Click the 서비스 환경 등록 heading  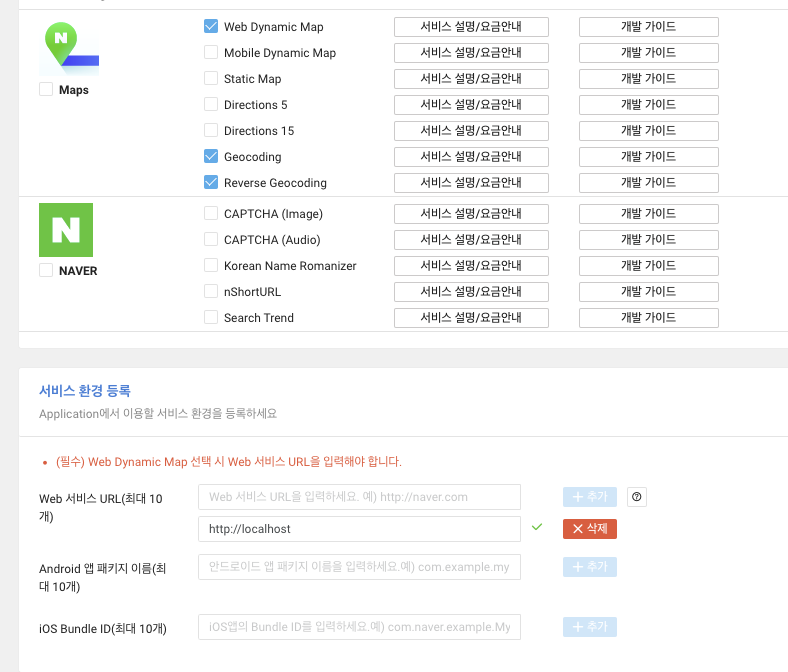pyautogui.click(x=85, y=391)
